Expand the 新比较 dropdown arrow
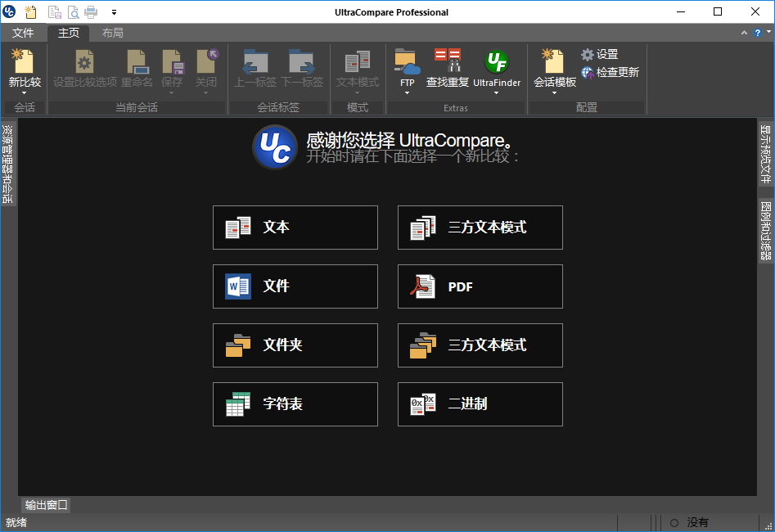 click(x=25, y=93)
